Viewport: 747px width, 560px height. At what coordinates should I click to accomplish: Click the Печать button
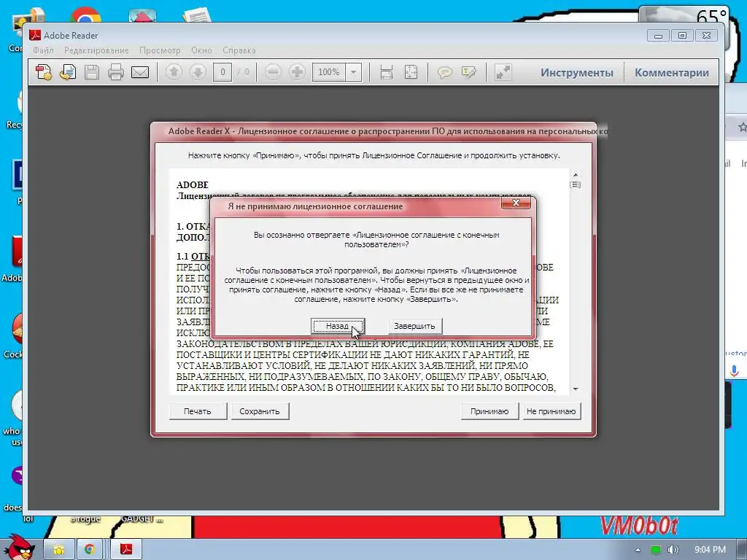[x=198, y=411]
